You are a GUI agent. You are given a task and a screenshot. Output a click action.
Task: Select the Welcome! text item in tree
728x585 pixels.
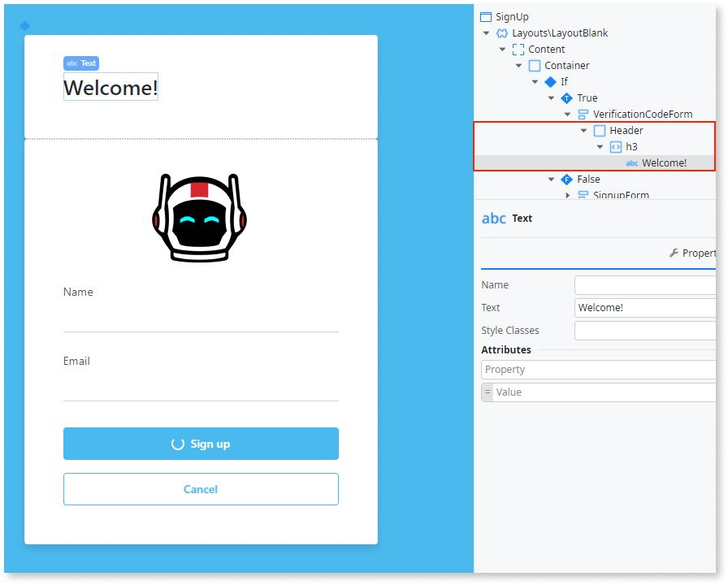click(663, 163)
